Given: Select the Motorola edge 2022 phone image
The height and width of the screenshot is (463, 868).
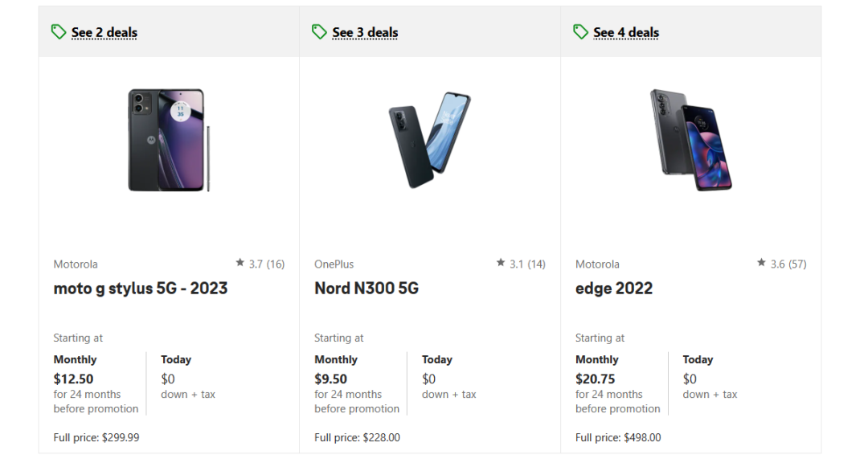Looking at the screenshot, I should (691, 141).
